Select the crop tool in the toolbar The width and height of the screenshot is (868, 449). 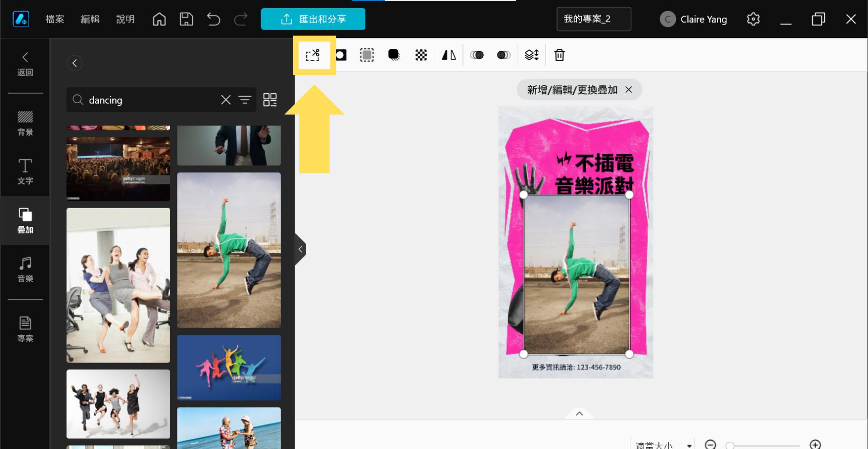[313, 55]
